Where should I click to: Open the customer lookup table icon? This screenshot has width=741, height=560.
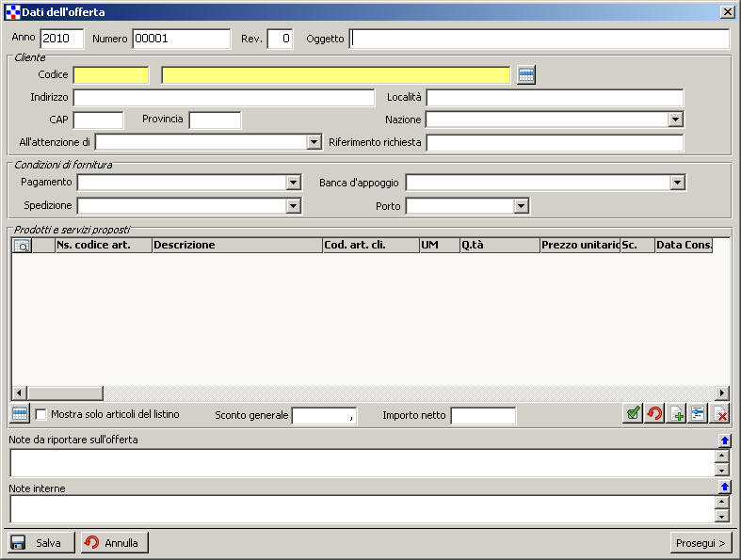click(526, 75)
